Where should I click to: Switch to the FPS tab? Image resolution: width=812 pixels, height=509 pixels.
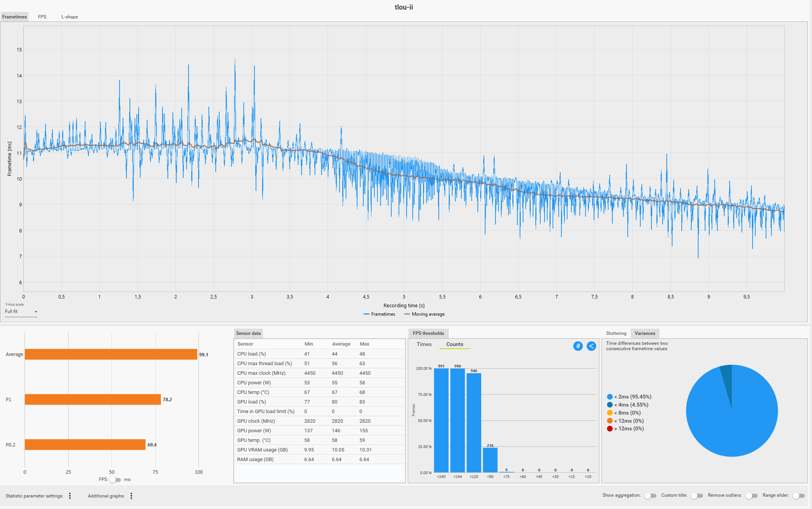(x=42, y=17)
